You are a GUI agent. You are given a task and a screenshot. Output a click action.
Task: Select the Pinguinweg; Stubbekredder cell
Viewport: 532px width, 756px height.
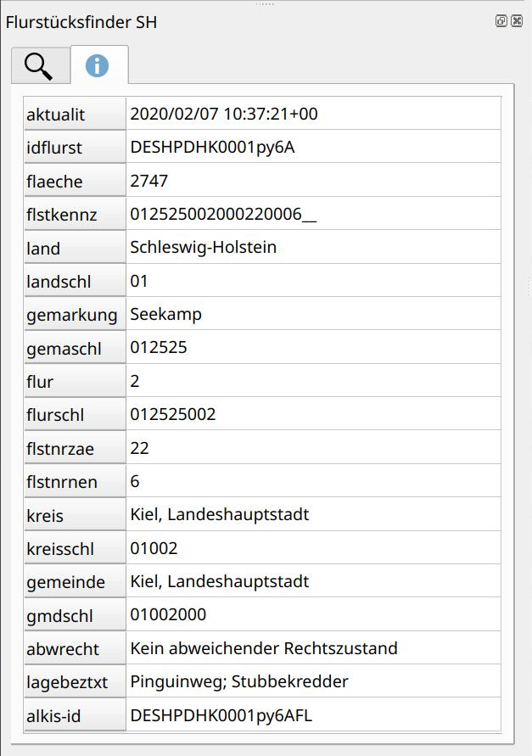tap(239, 682)
